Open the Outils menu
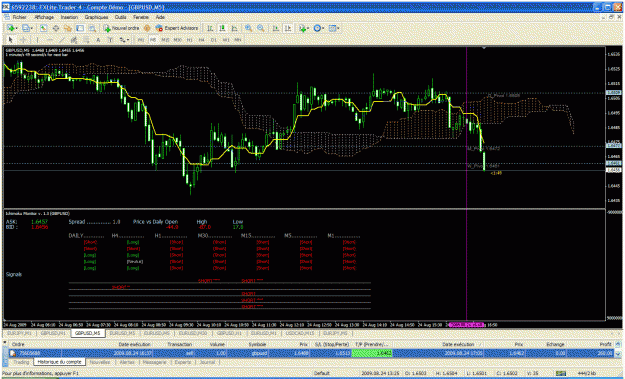This screenshot has width=625, height=379. pos(120,17)
